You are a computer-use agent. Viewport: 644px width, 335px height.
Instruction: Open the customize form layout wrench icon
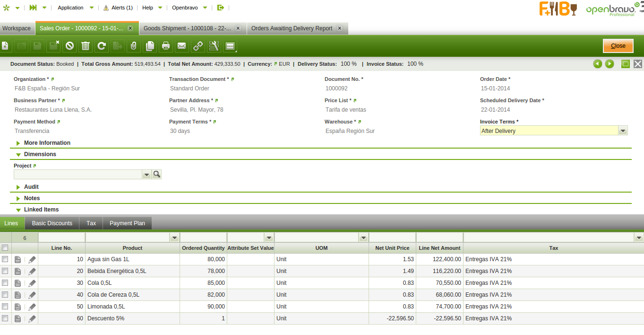pyautogui.click(x=214, y=46)
